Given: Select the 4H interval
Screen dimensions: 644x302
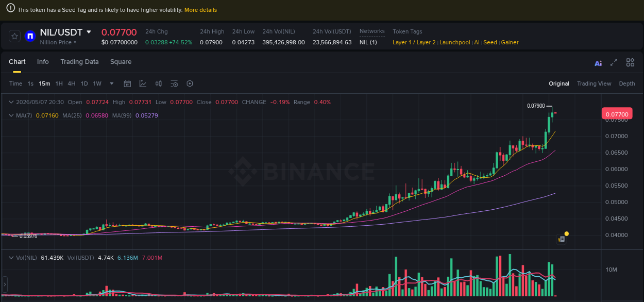Looking at the screenshot, I should click(72, 83).
